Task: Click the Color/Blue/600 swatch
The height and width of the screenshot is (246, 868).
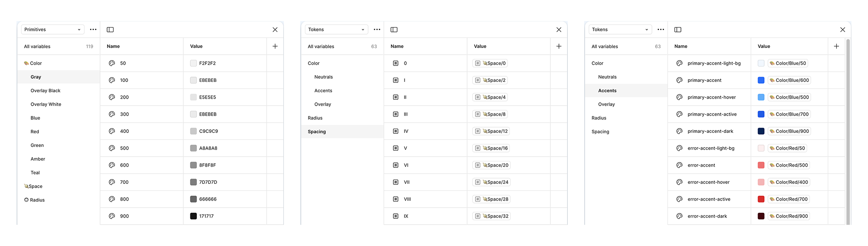Action: pyautogui.click(x=761, y=80)
